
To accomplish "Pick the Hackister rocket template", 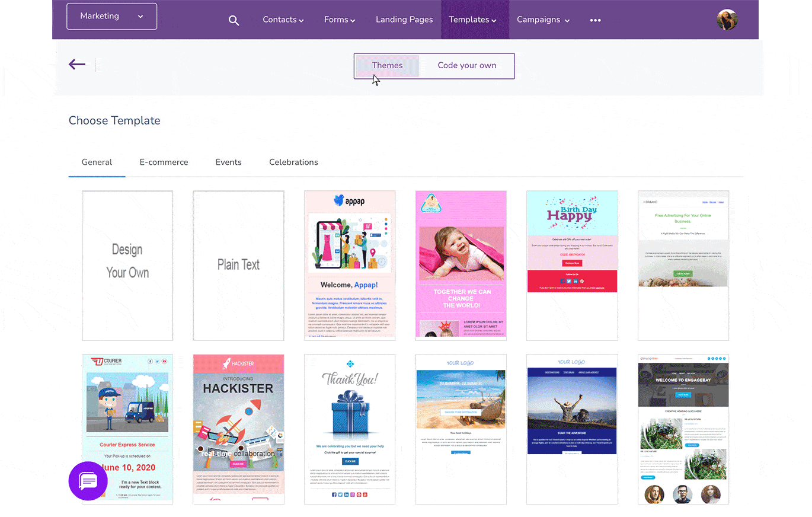I will [x=238, y=429].
